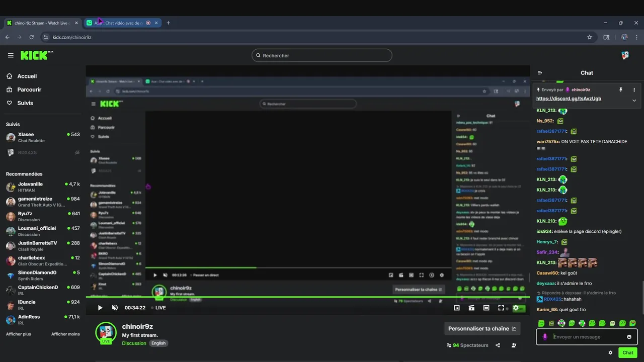Viewport: 644px width, 362px height.
Task: Open recommended channel gamemixtreize
Action: click(43, 202)
